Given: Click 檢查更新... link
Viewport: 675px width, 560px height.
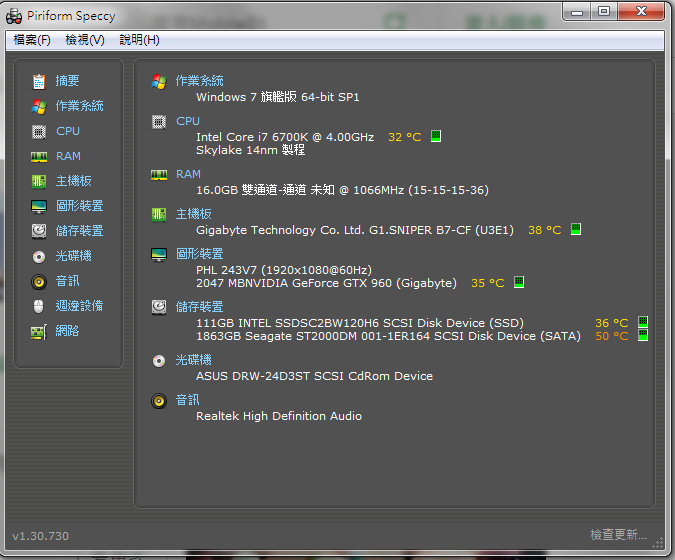Looking at the screenshot, I should click(x=619, y=535).
